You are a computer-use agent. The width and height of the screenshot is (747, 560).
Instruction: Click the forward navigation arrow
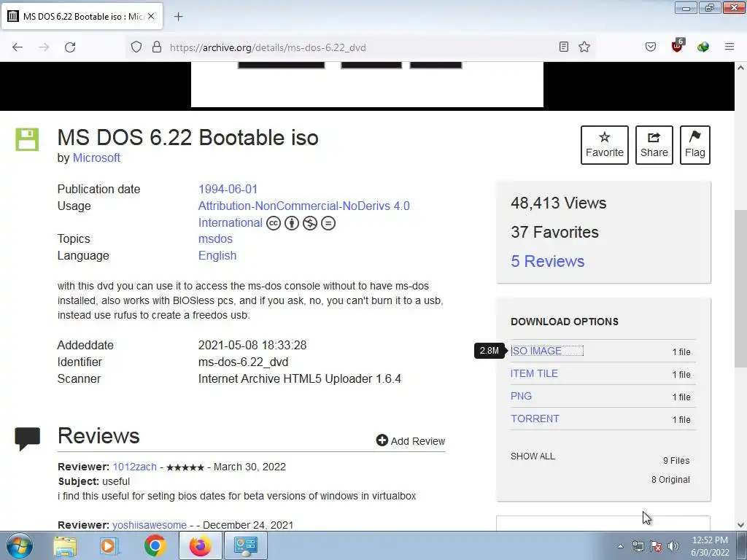(x=44, y=47)
